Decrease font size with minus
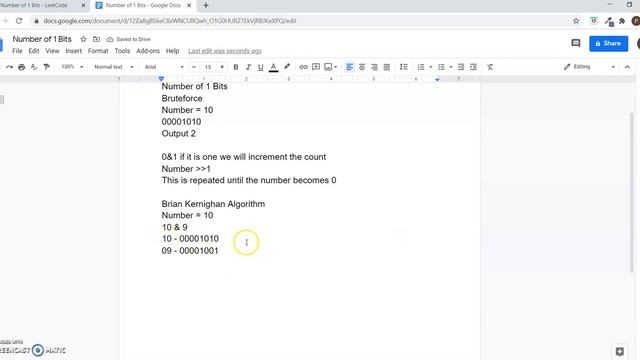 194,67
